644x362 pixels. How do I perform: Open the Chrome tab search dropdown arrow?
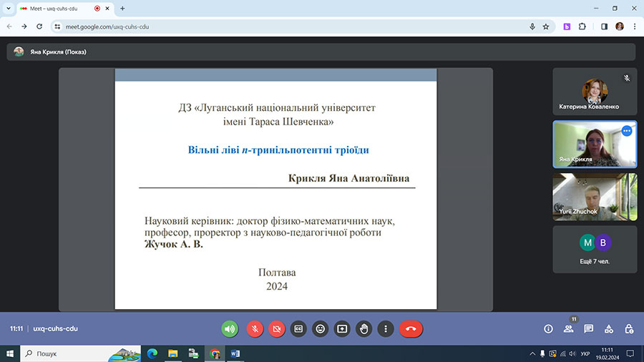click(8, 8)
